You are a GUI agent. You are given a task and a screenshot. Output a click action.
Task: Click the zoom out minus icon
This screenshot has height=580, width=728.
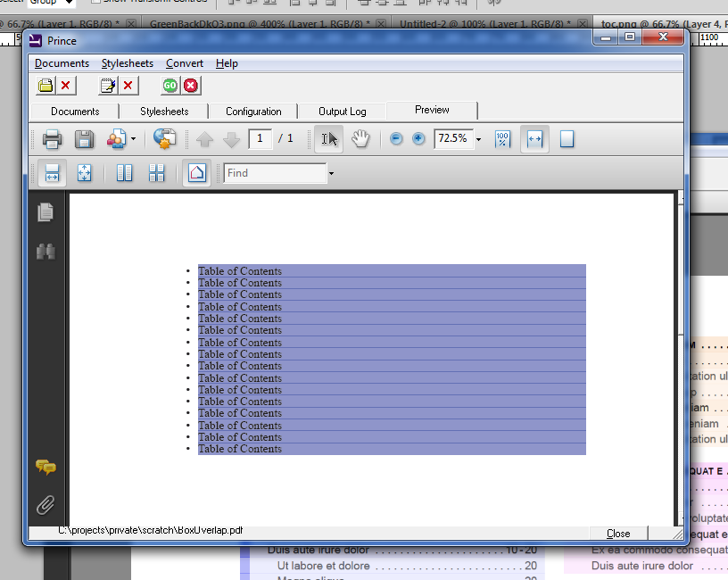click(x=397, y=139)
